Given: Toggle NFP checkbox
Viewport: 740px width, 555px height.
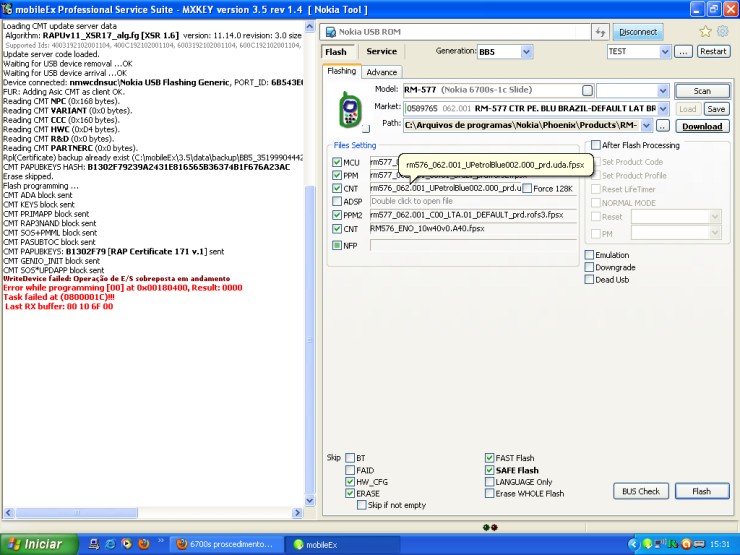Looking at the screenshot, I should [336, 245].
